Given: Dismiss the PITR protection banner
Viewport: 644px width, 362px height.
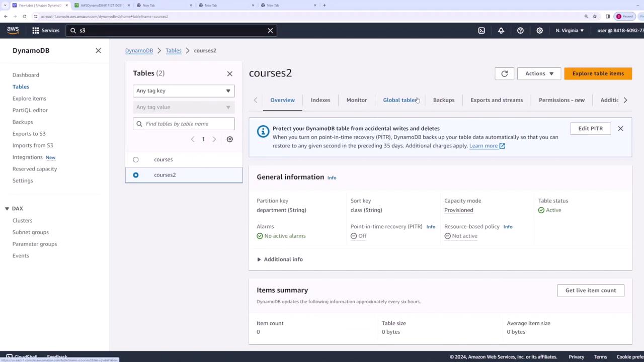Looking at the screenshot, I should [620, 129].
